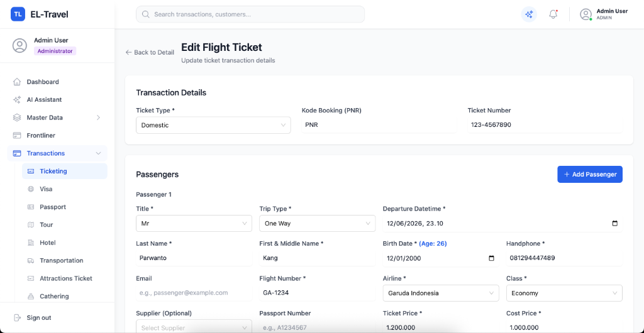Click the sparkle AI icon in header
The width and height of the screenshot is (644, 333).
pyautogui.click(x=529, y=14)
